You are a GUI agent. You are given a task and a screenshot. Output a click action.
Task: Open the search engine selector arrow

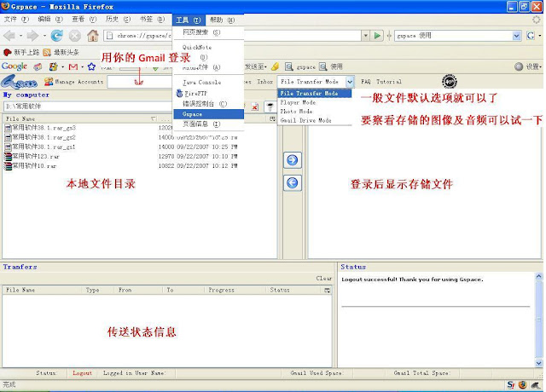540,36
